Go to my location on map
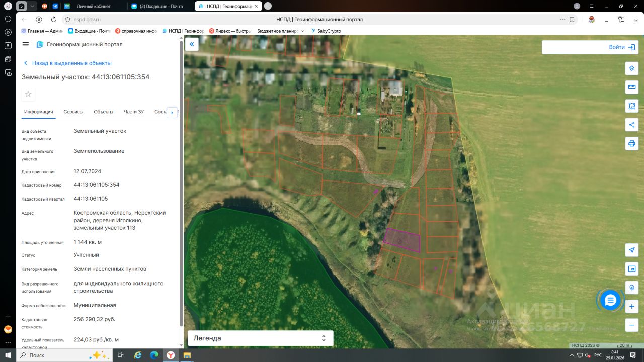The width and height of the screenshot is (644, 362). click(x=632, y=250)
